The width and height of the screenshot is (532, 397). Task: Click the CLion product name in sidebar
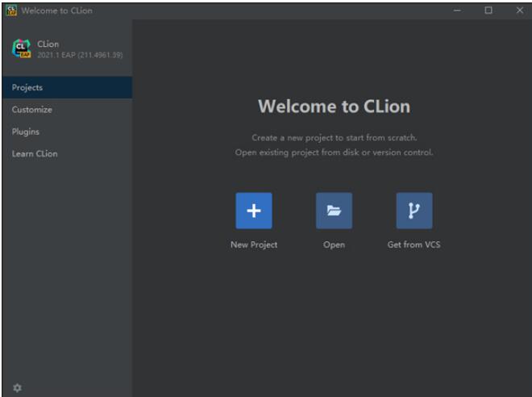pyautogui.click(x=48, y=44)
